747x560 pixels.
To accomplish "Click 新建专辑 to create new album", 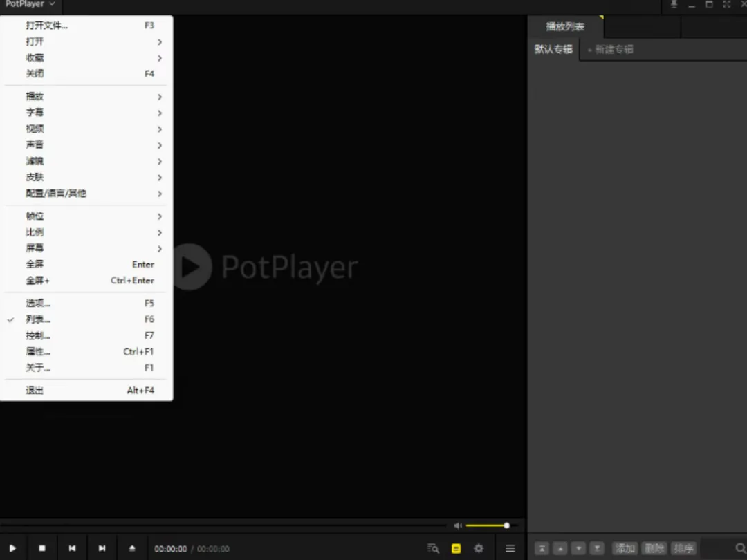I will click(x=610, y=49).
